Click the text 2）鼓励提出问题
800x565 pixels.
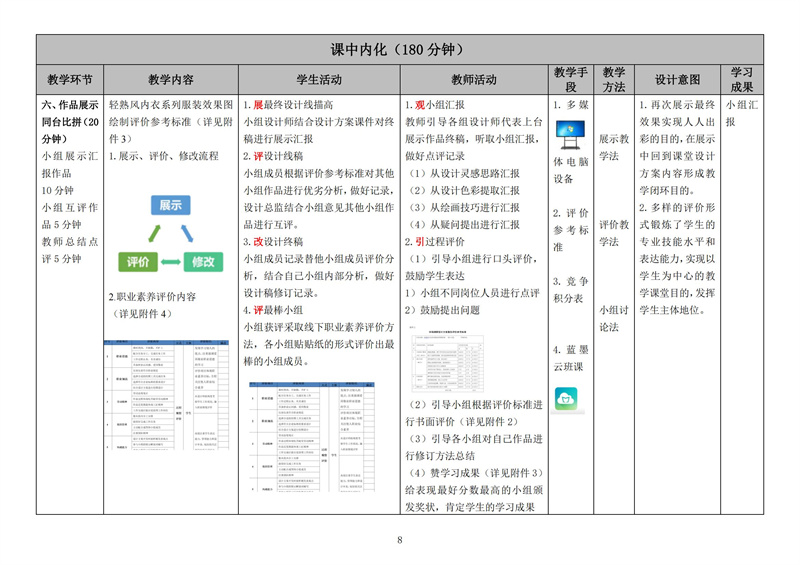tap(442, 310)
